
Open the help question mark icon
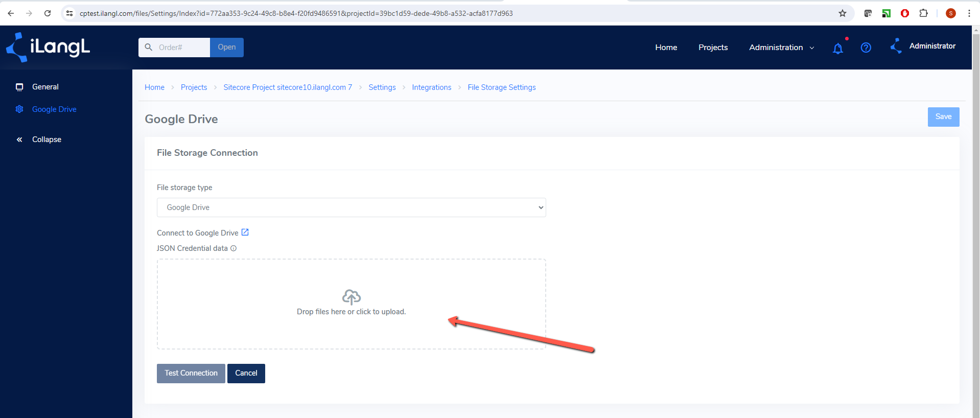(866, 48)
